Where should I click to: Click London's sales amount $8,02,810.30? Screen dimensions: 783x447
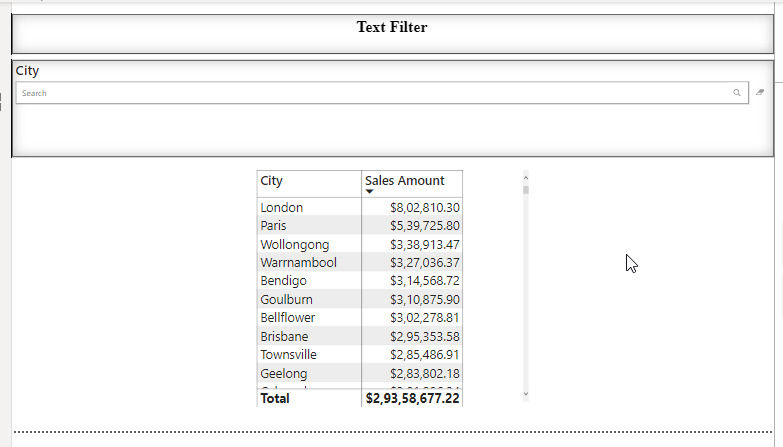tap(425, 208)
